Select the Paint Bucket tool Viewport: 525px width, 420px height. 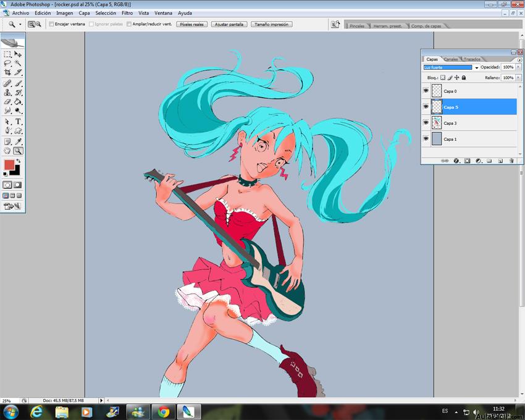(x=18, y=101)
